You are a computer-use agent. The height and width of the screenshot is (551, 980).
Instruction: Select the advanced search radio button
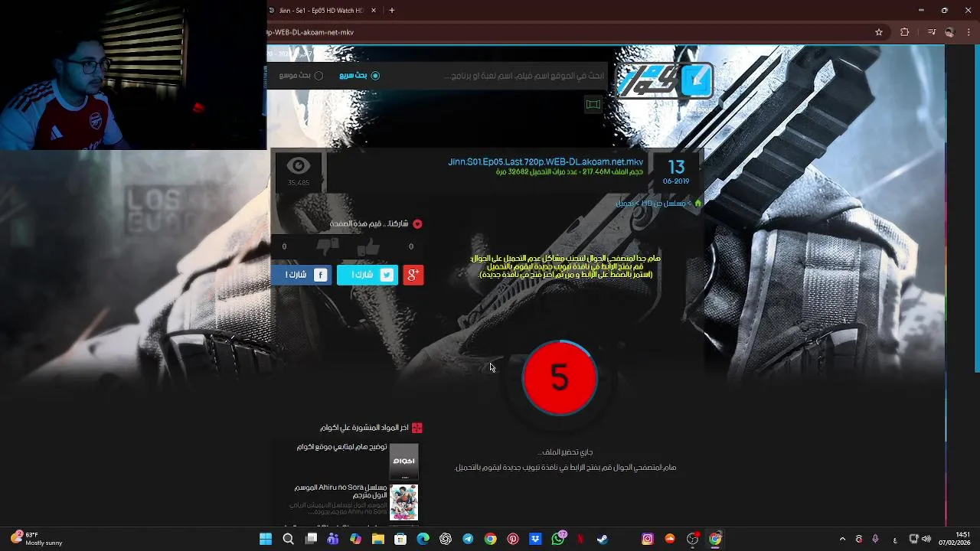click(x=318, y=76)
